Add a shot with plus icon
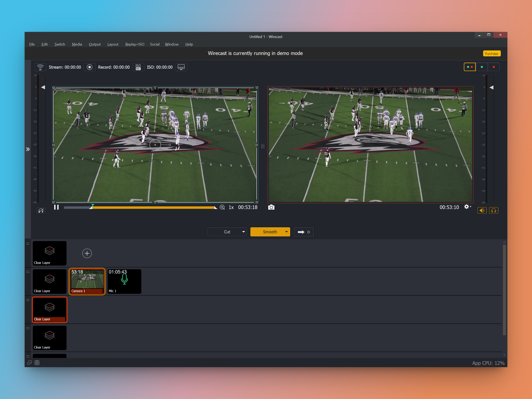 point(87,253)
